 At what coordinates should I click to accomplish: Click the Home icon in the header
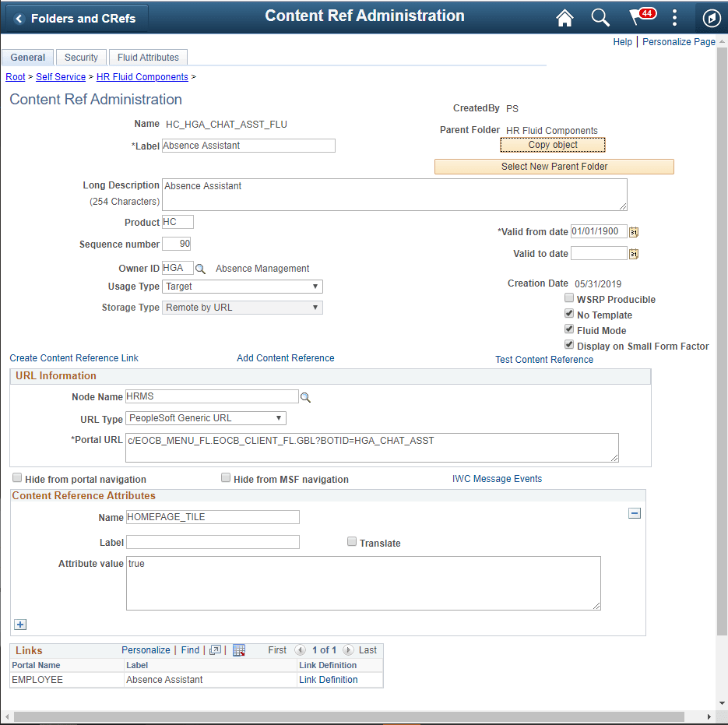[564, 17]
